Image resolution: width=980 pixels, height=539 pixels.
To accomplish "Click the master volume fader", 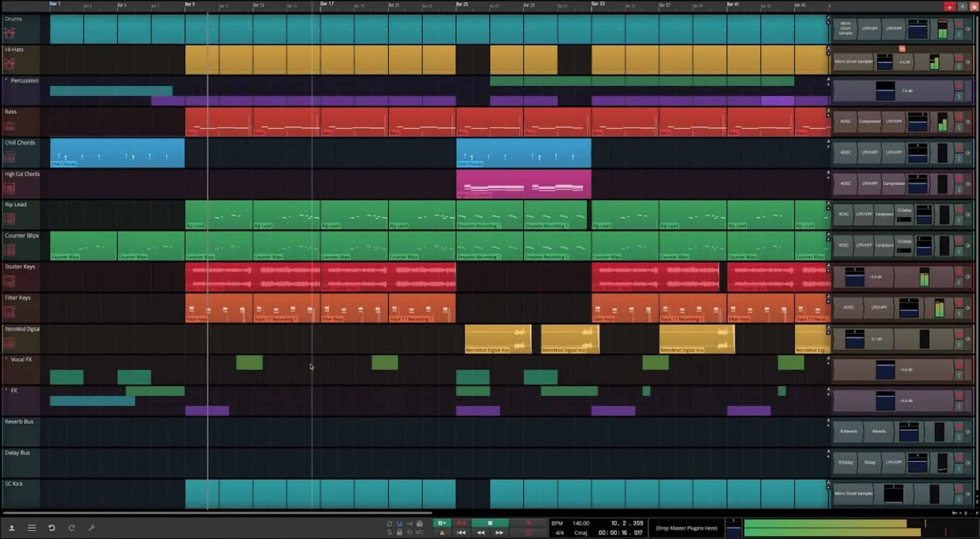I will pyautogui.click(x=733, y=528).
